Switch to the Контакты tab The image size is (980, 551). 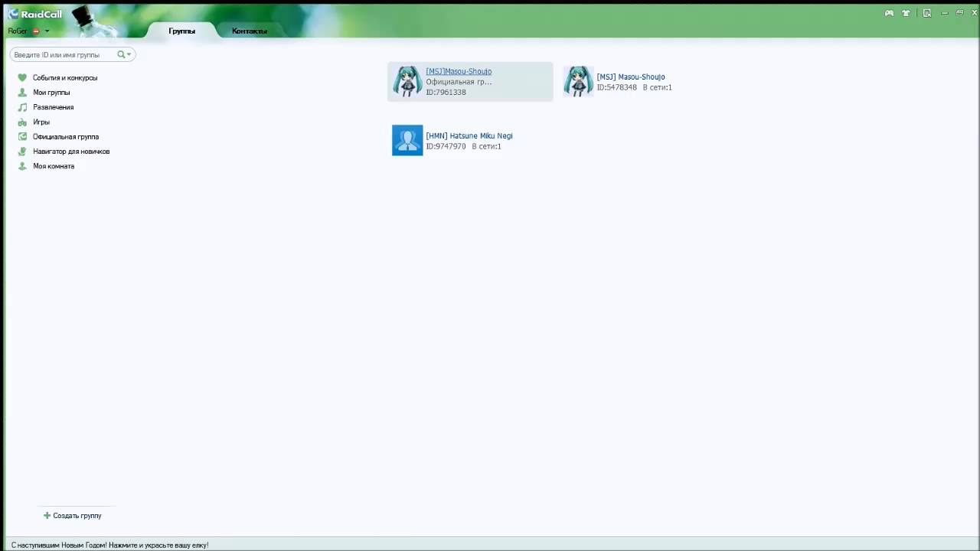click(250, 31)
